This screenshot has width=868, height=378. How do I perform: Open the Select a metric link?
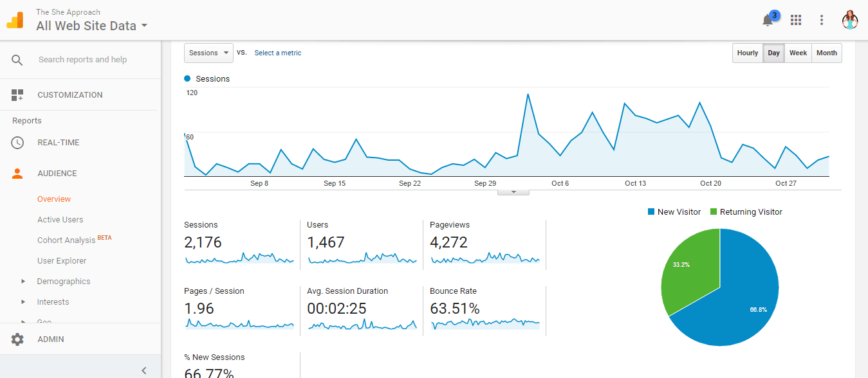click(277, 53)
